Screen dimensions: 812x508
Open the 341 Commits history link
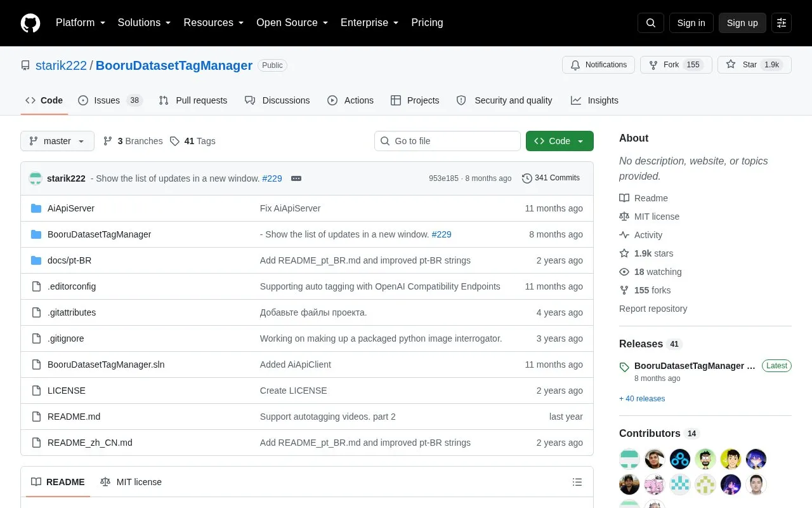click(551, 178)
